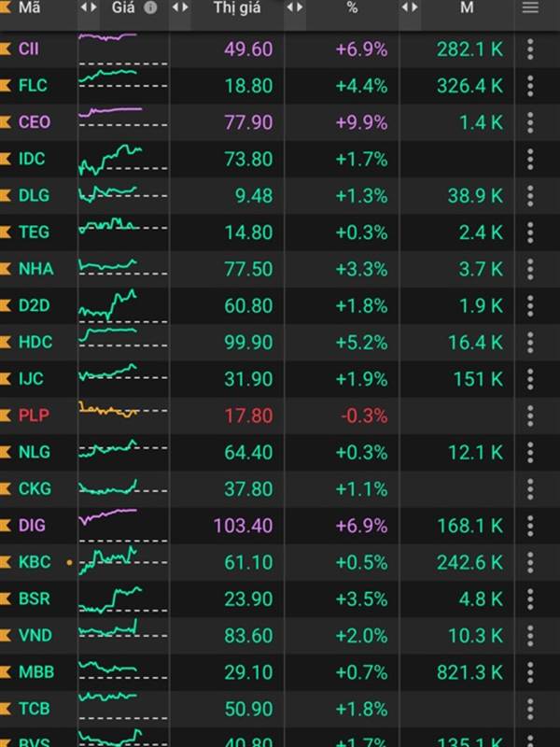Viewport: 560px width, 747px height.
Task: Click the orange flag icon beside PLP
Action: tap(6, 416)
